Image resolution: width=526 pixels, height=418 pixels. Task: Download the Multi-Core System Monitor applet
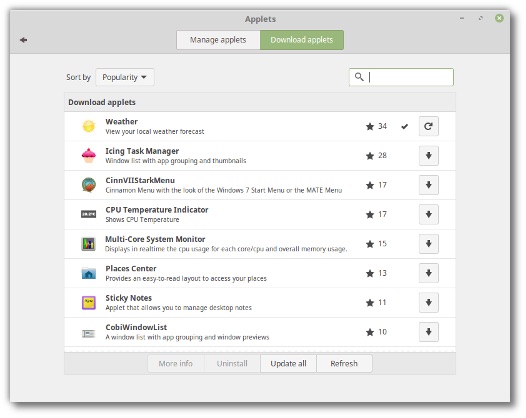[x=428, y=244]
